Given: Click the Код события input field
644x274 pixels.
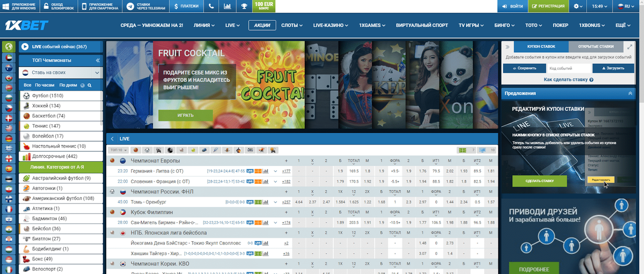Looking at the screenshot, I should [x=569, y=68].
